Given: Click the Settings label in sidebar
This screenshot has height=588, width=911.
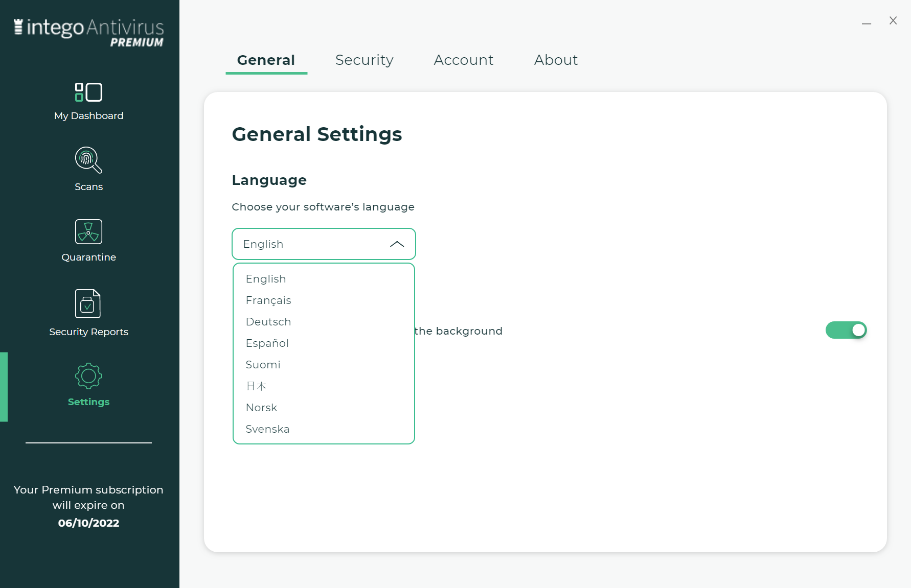Looking at the screenshot, I should [x=89, y=402].
